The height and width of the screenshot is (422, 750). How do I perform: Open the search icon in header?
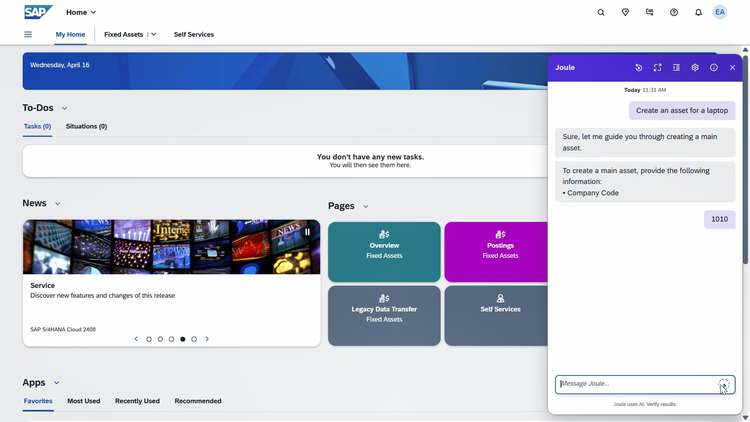coord(601,12)
